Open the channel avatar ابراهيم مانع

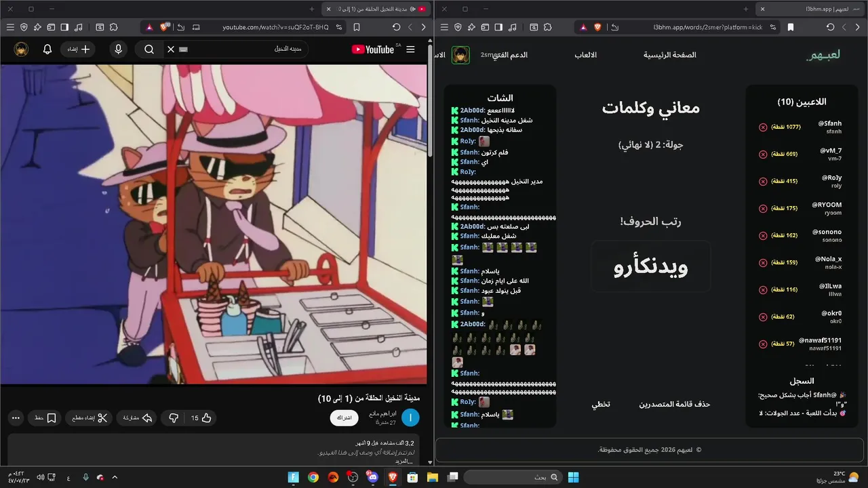click(x=410, y=418)
